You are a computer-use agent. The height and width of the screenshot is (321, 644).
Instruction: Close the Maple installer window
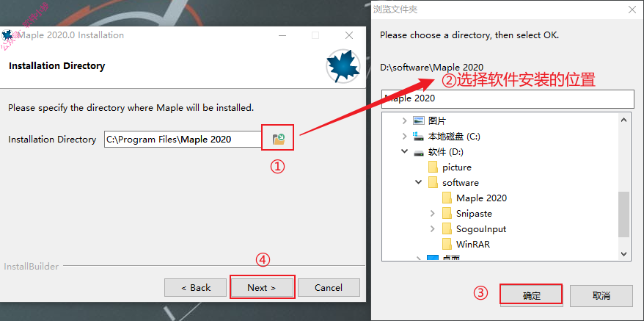349,35
